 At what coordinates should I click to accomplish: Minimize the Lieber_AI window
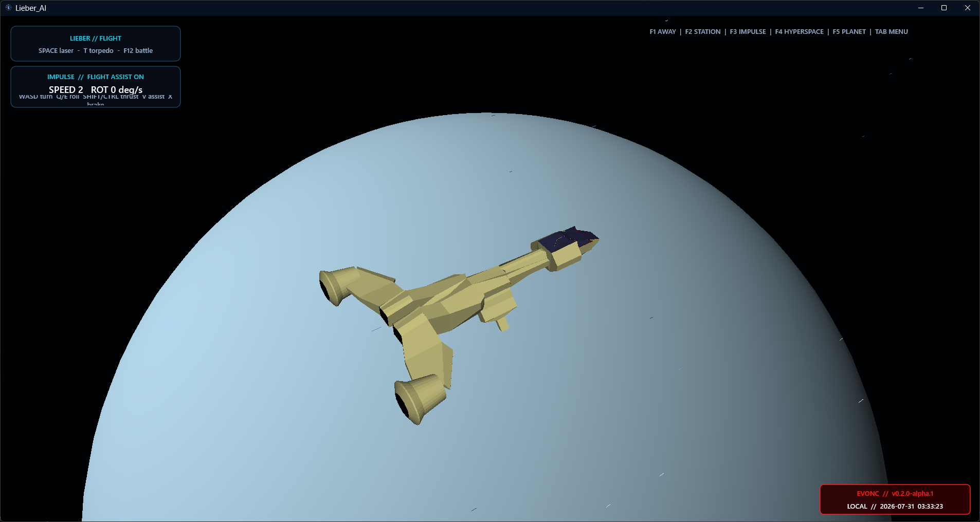(921, 8)
